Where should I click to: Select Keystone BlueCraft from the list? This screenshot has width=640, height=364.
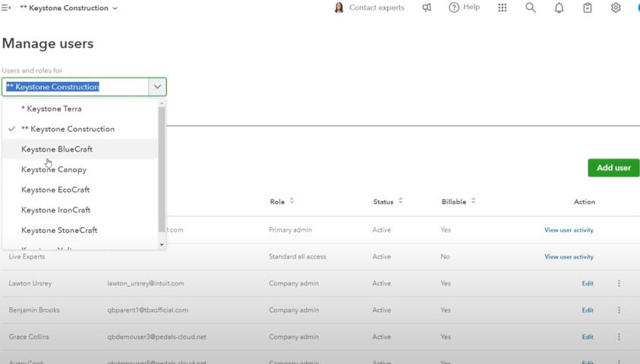click(57, 149)
